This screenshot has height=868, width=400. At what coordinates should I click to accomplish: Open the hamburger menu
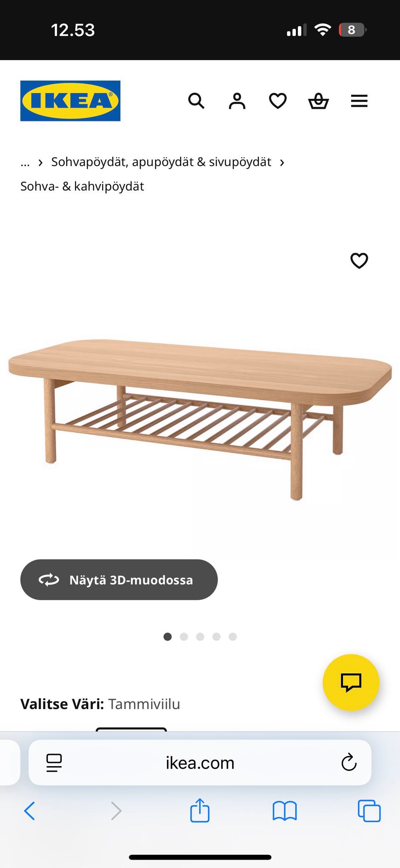359,101
